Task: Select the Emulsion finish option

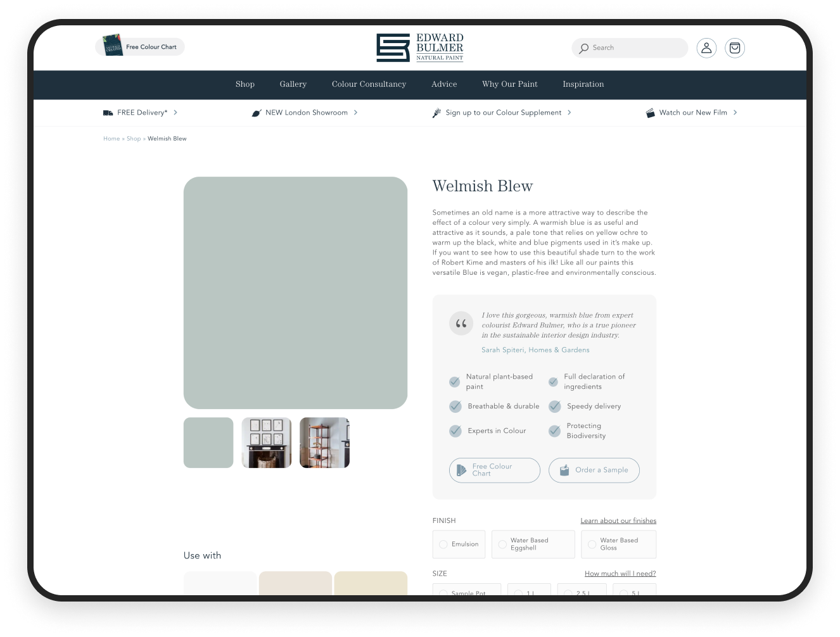Action: coord(459,545)
